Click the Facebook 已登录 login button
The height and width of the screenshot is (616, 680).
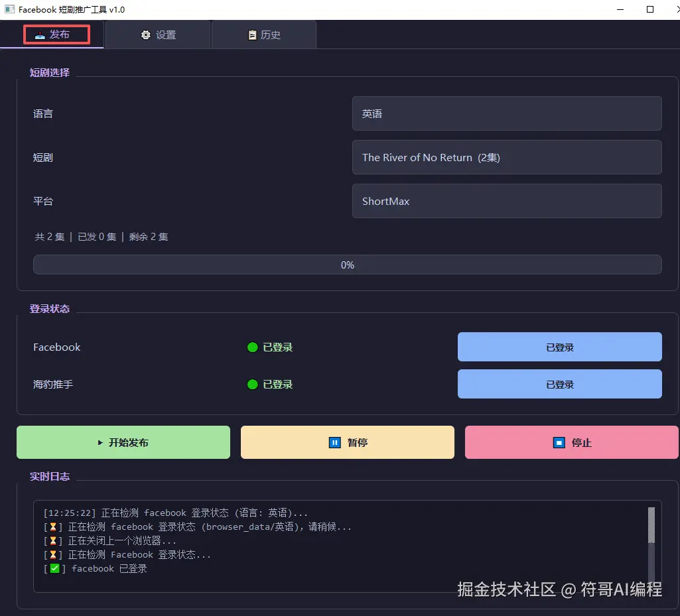pyautogui.click(x=559, y=347)
